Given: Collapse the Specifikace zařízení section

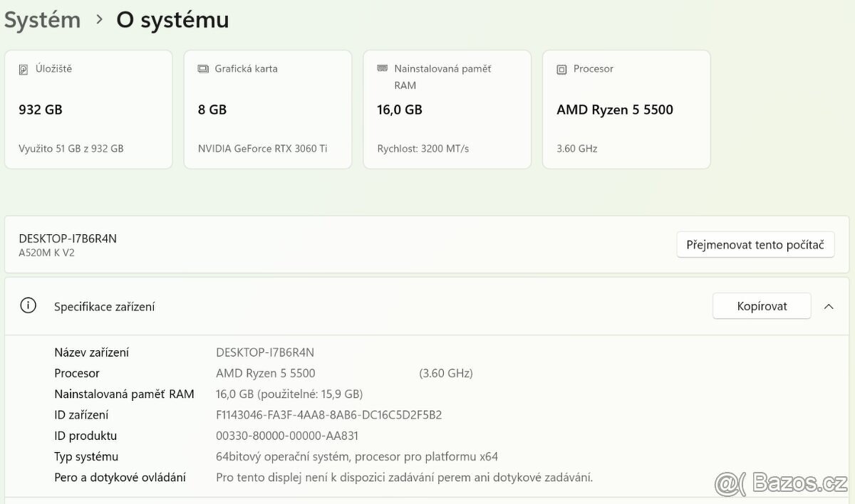Looking at the screenshot, I should pyautogui.click(x=829, y=306).
